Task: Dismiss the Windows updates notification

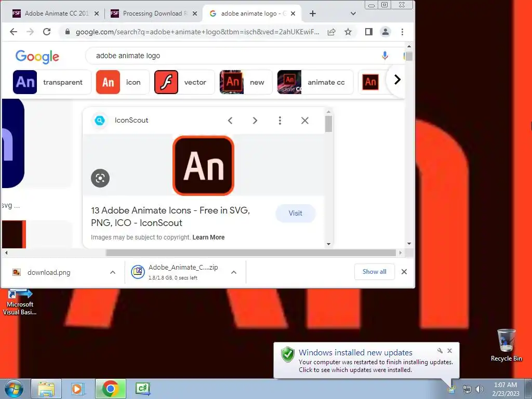Action: click(449, 351)
